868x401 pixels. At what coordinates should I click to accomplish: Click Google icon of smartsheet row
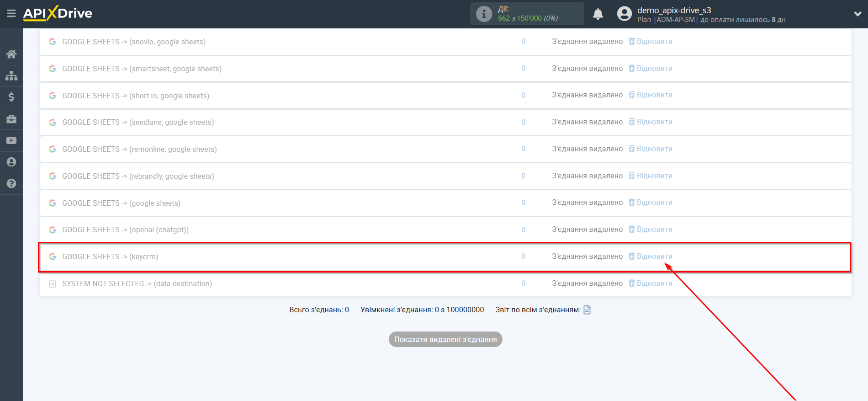(x=53, y=69)
